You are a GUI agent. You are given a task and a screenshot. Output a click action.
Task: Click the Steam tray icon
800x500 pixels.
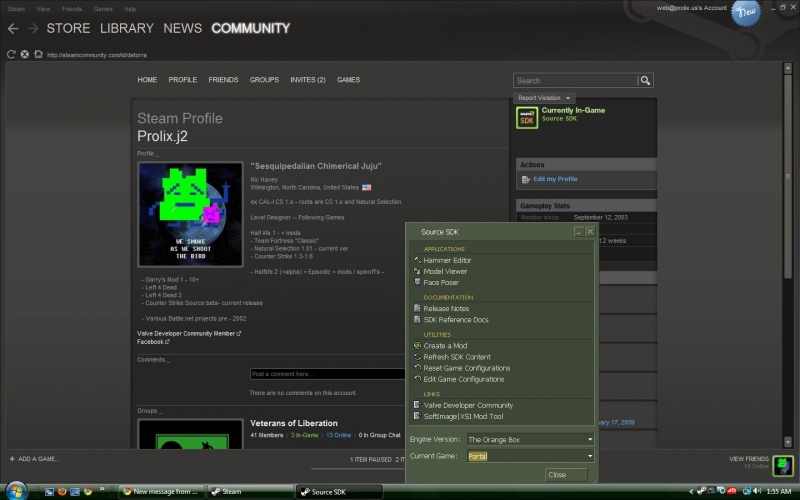tap(702, 491)
